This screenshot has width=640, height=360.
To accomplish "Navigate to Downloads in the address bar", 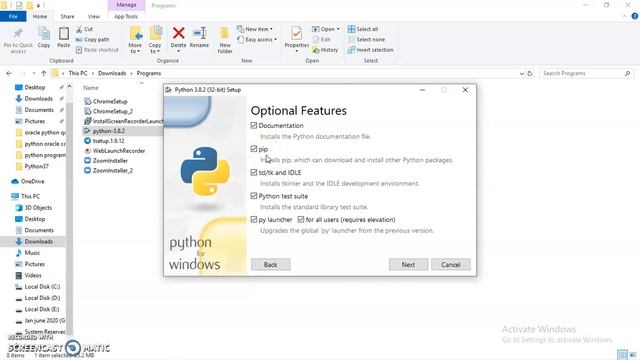I will [x=112, y=73].
